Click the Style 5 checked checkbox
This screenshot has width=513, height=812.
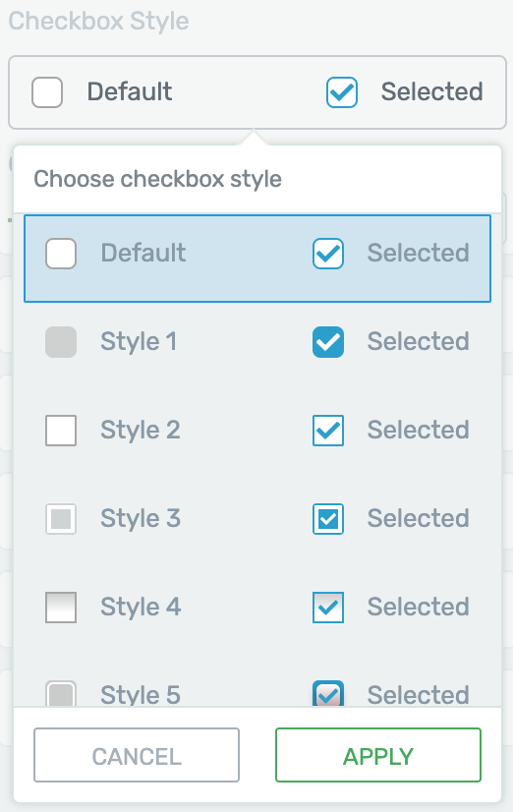point(328,693)
